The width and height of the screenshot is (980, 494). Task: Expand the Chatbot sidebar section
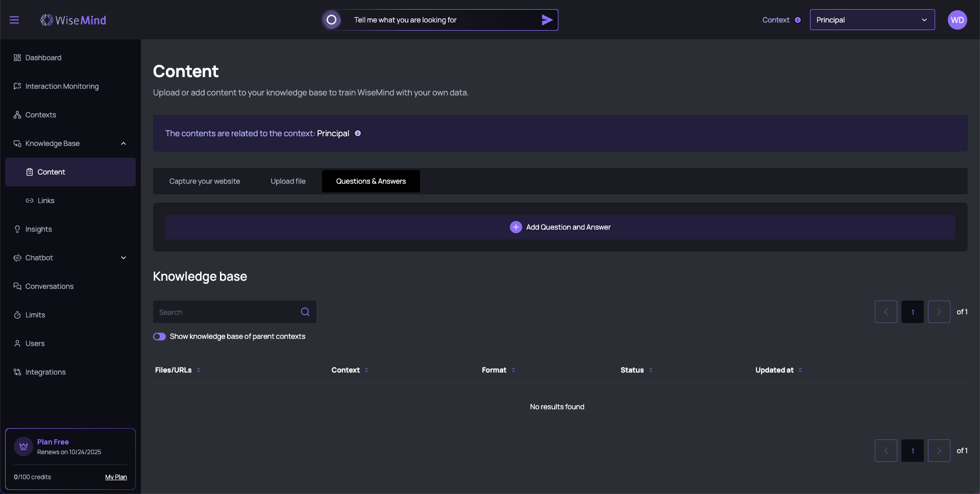click(124, 258)
